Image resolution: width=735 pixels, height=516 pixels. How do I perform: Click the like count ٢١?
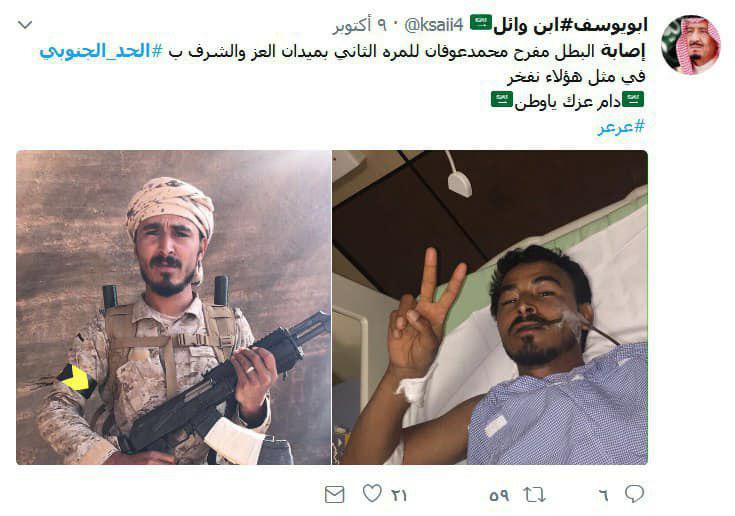(x=399, y=495)
